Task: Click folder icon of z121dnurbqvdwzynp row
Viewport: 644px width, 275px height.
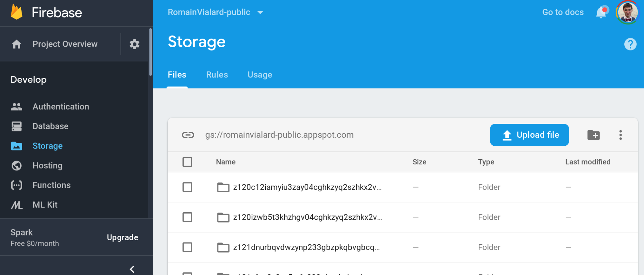Action: [x=223, y=247]
